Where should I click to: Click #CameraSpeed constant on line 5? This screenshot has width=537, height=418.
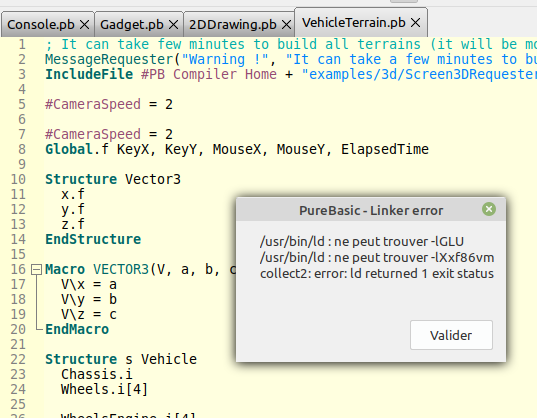[x=93, y=104]
